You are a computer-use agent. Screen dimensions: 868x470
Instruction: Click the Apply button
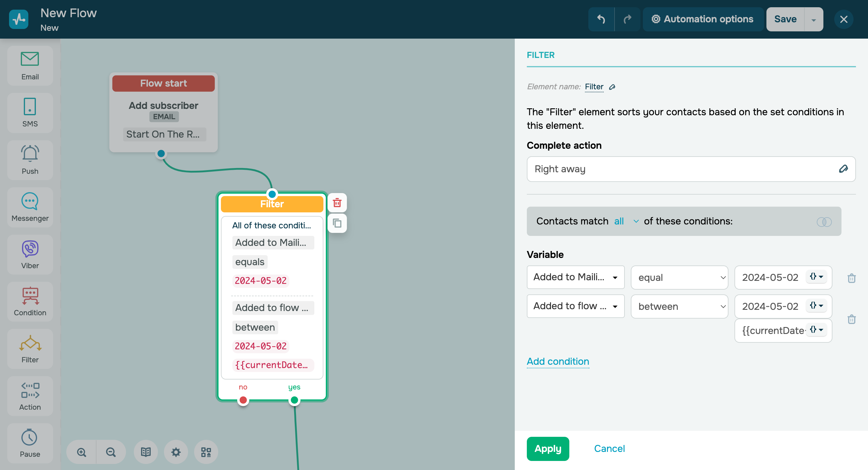pyautogui.click(x=548, y=448)
